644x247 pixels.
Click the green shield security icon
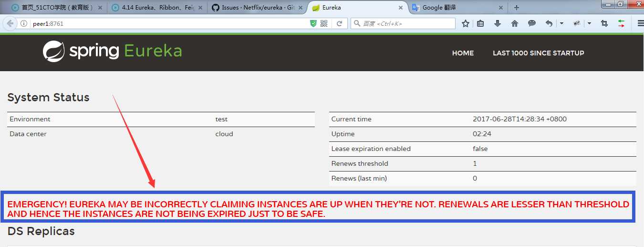313,23
